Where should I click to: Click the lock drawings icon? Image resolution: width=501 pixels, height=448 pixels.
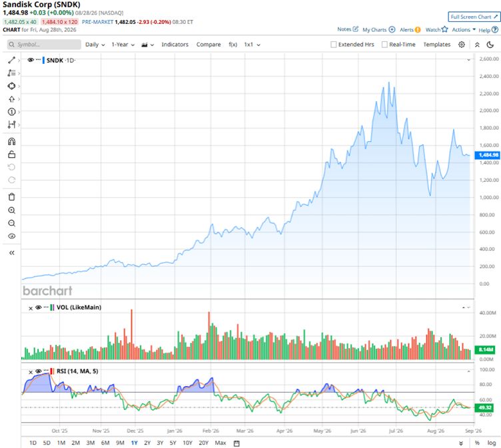(11, 154)
